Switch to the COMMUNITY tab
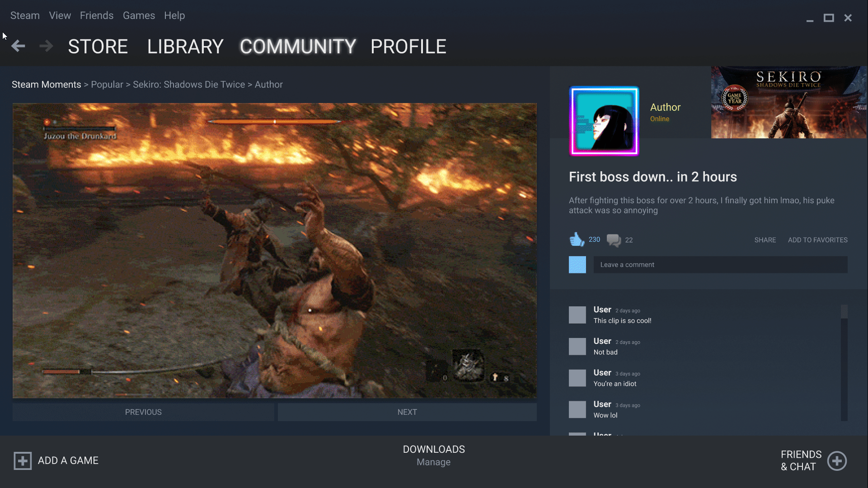This screenshot has width=868, height=488. [x=298, y=47]
